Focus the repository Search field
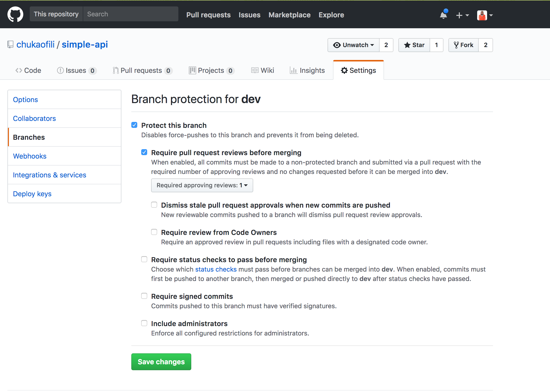Image resolution: width=550 pixels, height=392 pixels. point(131,14)
